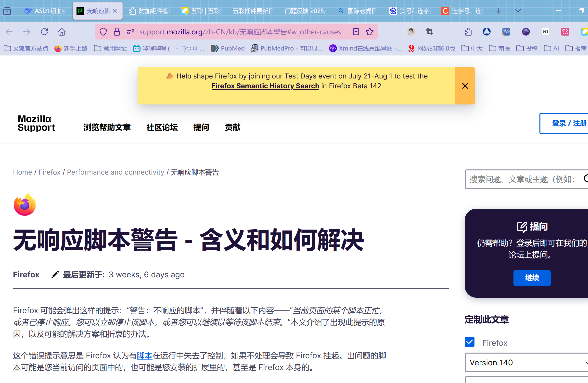Viewport: 588px width, 383px height.
Task: Open the 哔哩哔哩 bookmark
Action: (x=168, y=48)
